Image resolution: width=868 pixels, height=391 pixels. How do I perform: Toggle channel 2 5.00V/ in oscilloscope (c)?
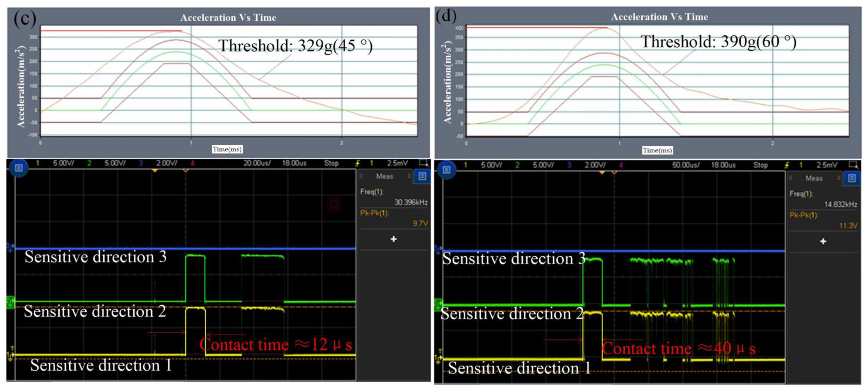(x=107, y=163)
